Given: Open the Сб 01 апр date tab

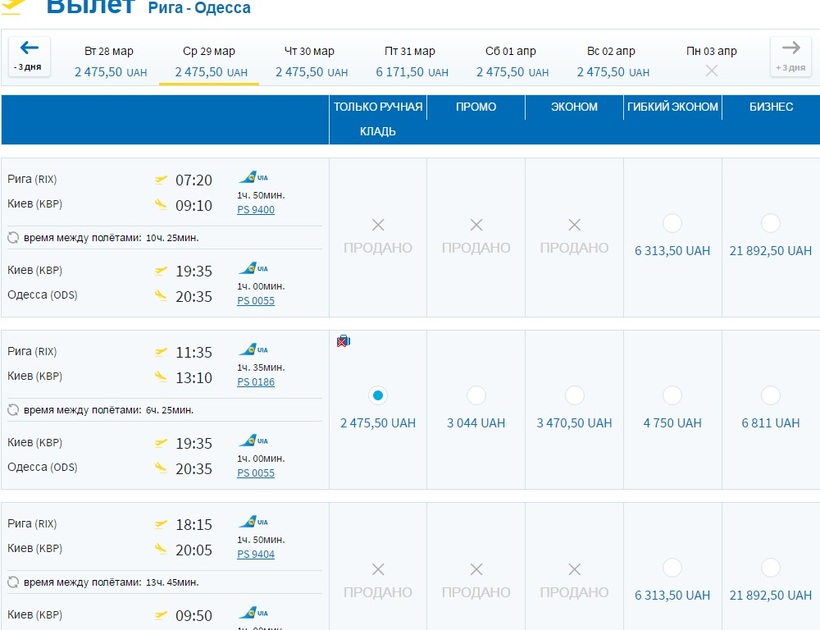Looking at the screenshot, I should 511,61.
